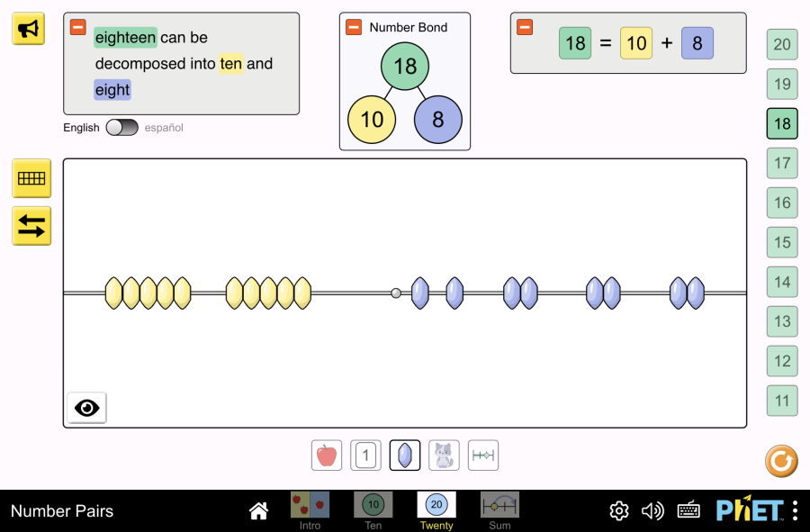Screen dimensions: 810x532
Task: Go to the home screen
Action: pyautogui.click(x=259, y=511)
